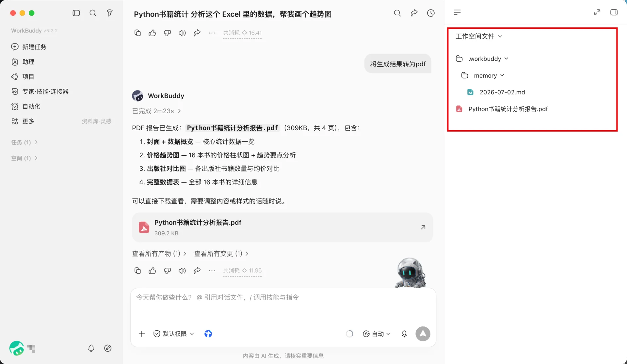The height and width of the screenshot is (364, 627).
Task: Expand 任务 (1) section
Action: (24, 142)
